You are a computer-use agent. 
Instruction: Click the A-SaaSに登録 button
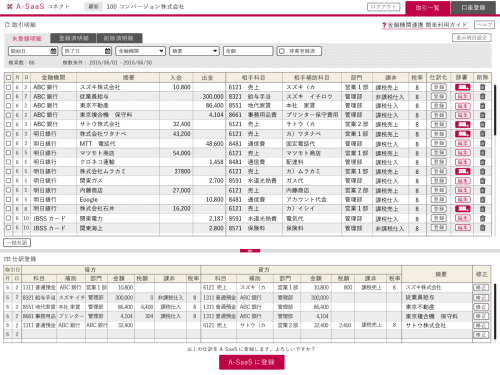[252, 362]
